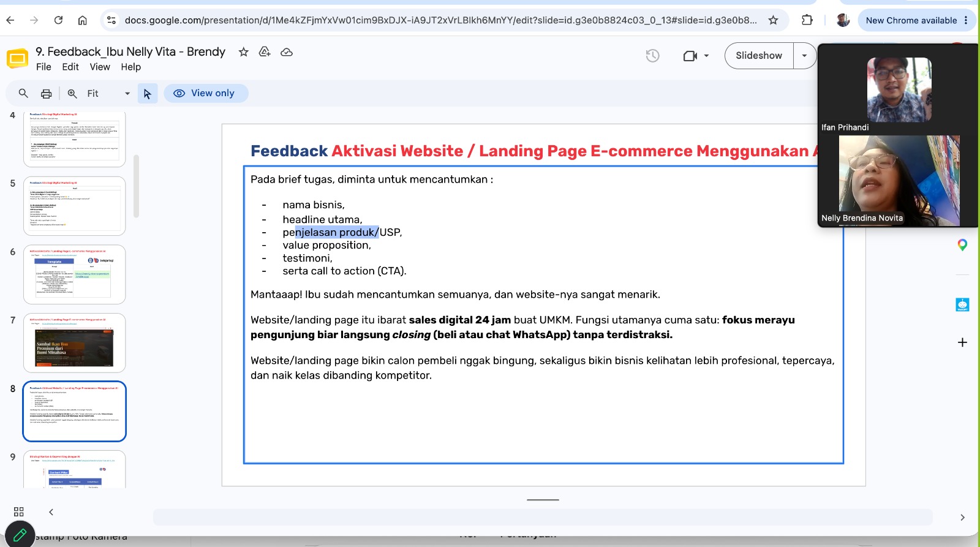Click the green pencil edit button
The image size is (980, 547).
point(20,534)
